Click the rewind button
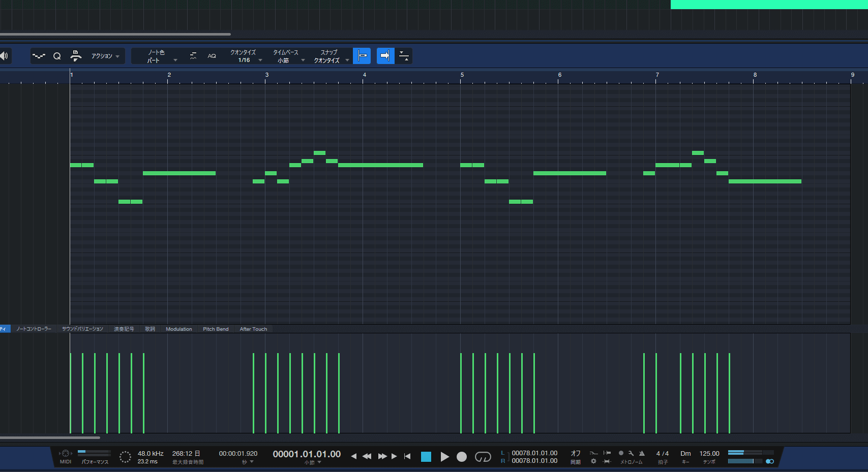 367,456
